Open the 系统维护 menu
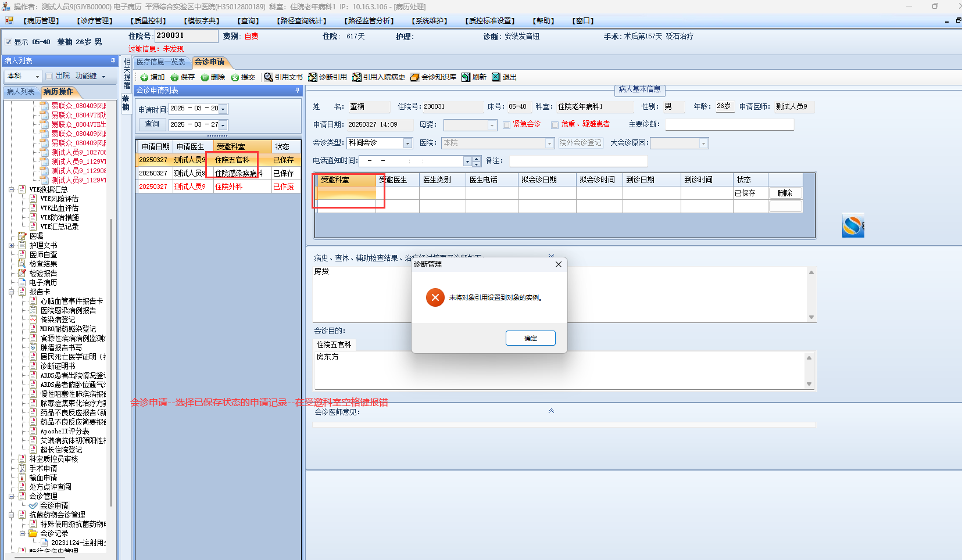This screenshot has width=962, height=560. (x=430, y=21)
